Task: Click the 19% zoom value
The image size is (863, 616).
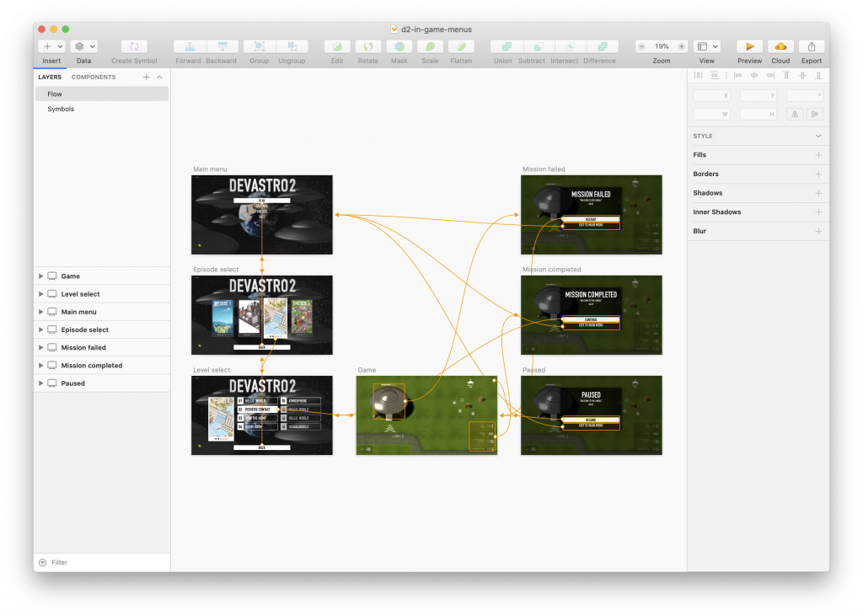Action: [662, 47]
